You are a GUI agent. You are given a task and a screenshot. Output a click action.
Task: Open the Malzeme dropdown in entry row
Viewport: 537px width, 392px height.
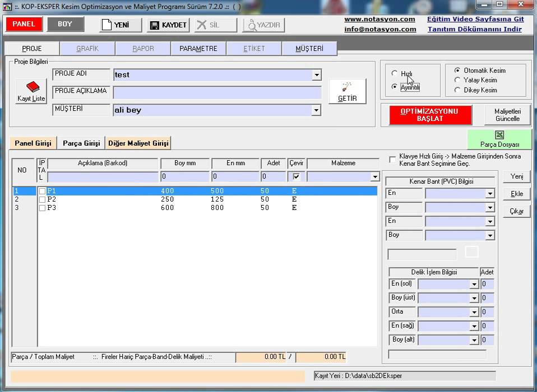click(x=375, y=177)
